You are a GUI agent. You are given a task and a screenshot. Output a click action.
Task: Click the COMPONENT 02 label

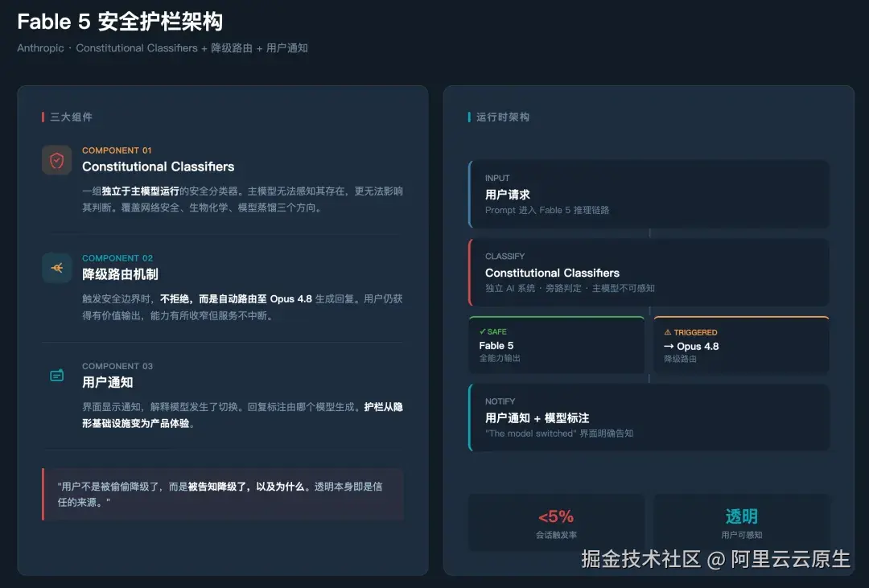(117, 258)
